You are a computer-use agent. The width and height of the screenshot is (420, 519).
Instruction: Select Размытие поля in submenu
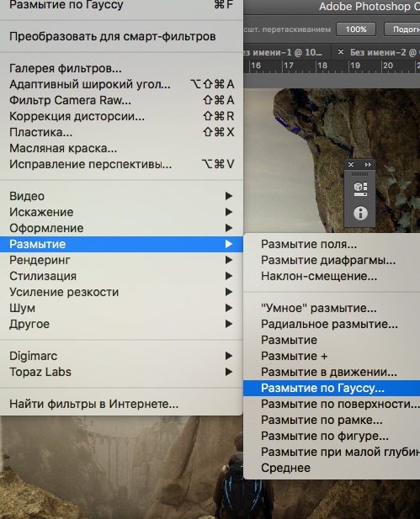332,244
